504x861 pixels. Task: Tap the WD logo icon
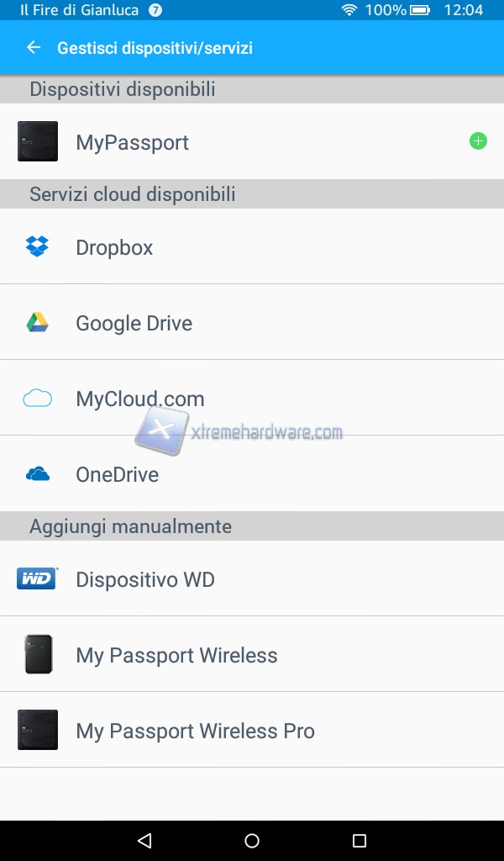coord(37,578)
